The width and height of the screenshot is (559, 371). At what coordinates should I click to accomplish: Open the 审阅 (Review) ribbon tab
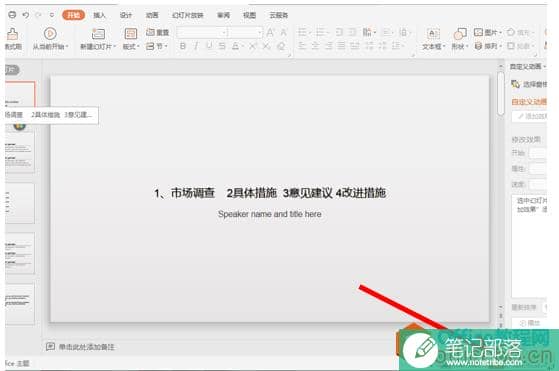[x=224, y=15]
